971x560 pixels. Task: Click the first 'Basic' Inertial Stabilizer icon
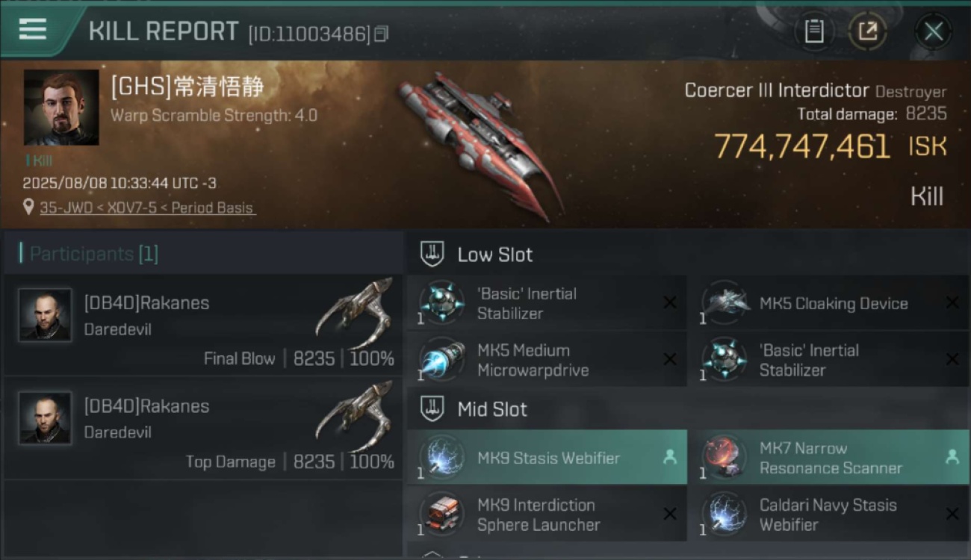(441, 302)
